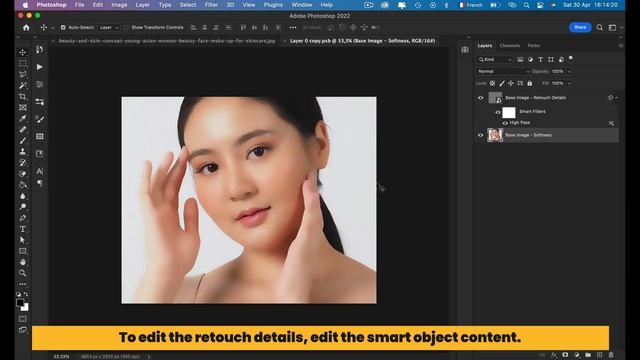Click the foreground color swatch
The width and height of the screenshot is (640, 360).
tap(20, 303)
